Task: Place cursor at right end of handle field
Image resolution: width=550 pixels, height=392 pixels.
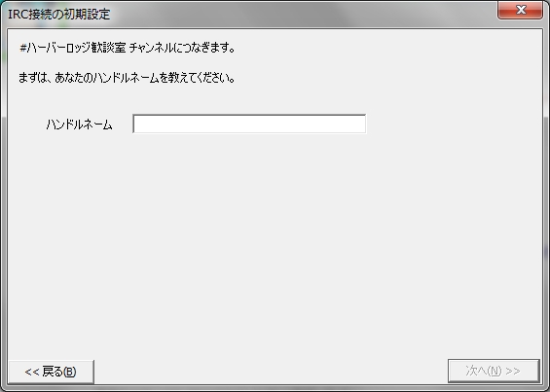Action: tap(363, 124)
